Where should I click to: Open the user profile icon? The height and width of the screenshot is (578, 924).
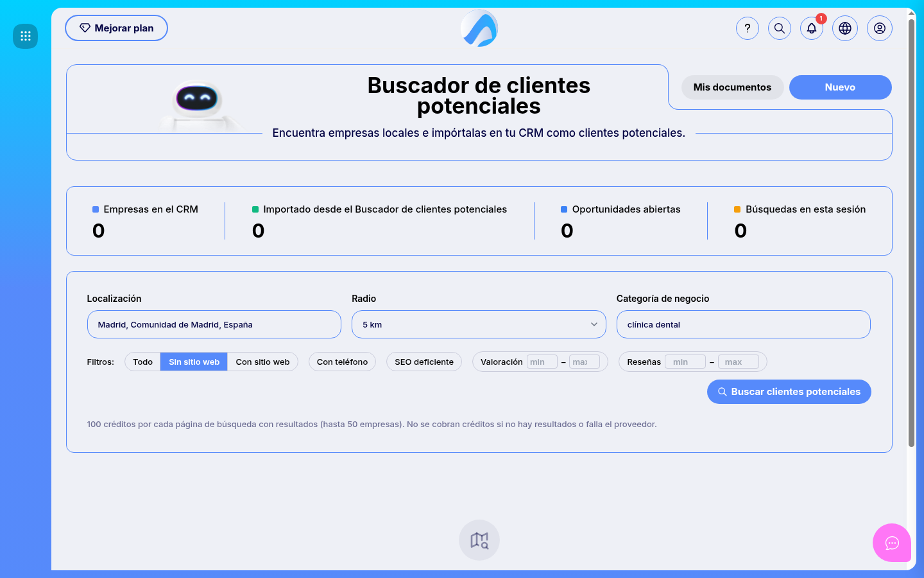[x=880, y=28]
